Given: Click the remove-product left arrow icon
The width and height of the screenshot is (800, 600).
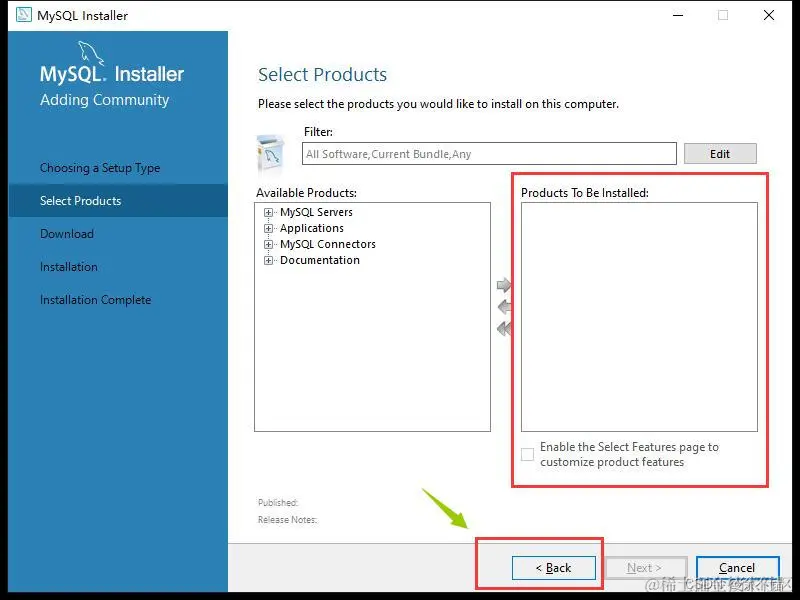Looking at the screenshot, I should click(x=504, y=307).
